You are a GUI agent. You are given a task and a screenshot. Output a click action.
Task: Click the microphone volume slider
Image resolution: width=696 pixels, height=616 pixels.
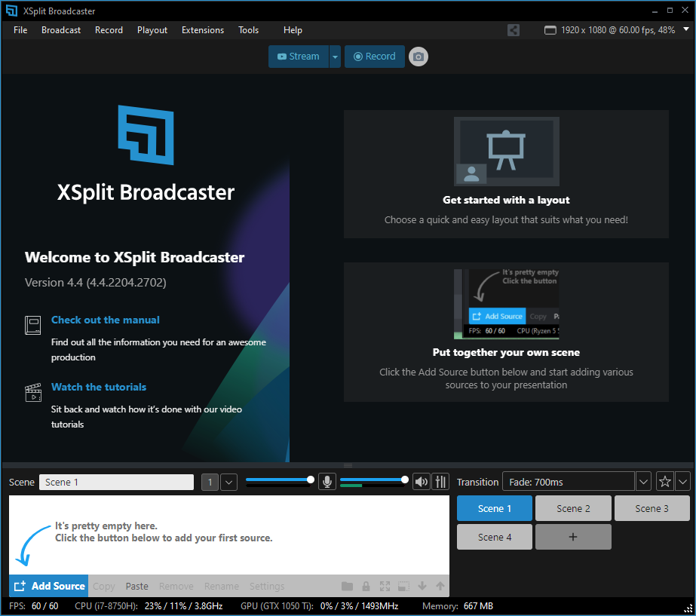coord(280,480)
